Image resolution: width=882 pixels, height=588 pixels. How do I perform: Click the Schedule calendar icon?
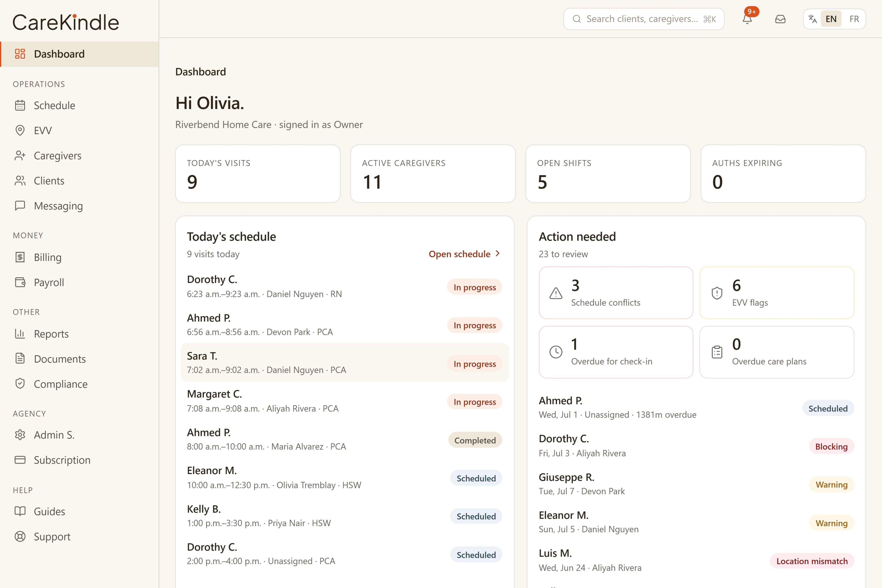(20, 105)
